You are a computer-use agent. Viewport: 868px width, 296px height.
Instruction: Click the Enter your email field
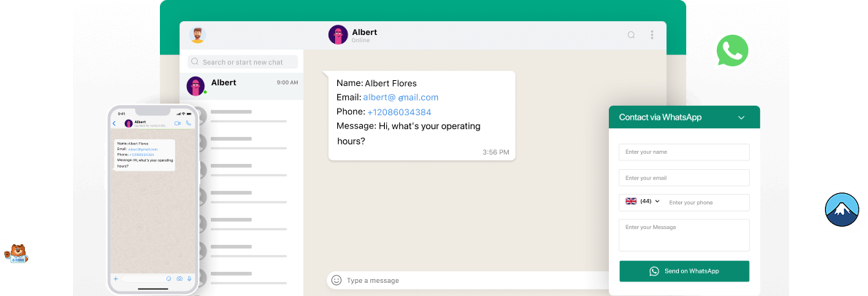(x=684, y=178)
